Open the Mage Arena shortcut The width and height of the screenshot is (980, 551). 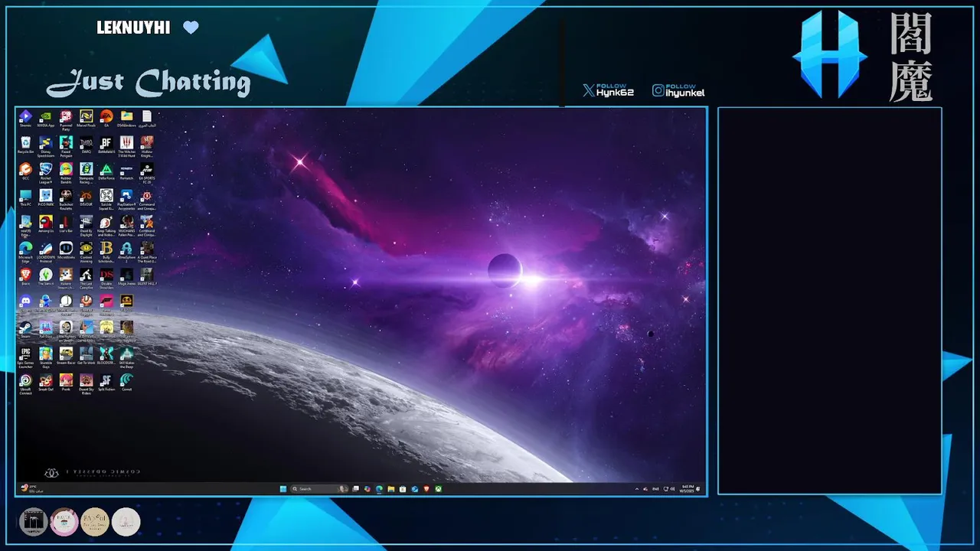(126, 276)
